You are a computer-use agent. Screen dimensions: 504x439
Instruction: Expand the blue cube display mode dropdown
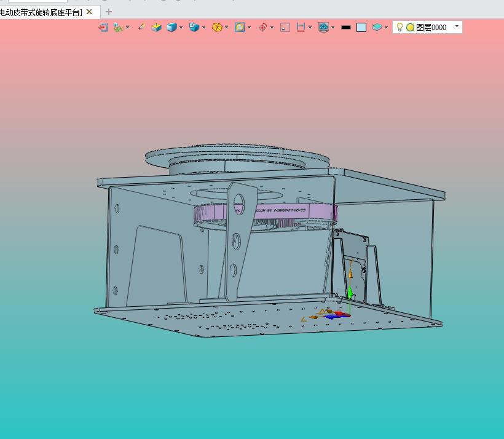tap(181, 27)
